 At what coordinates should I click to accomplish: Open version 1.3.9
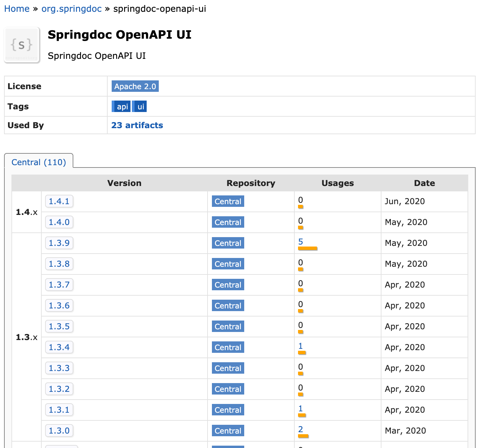tap(59, 243)
